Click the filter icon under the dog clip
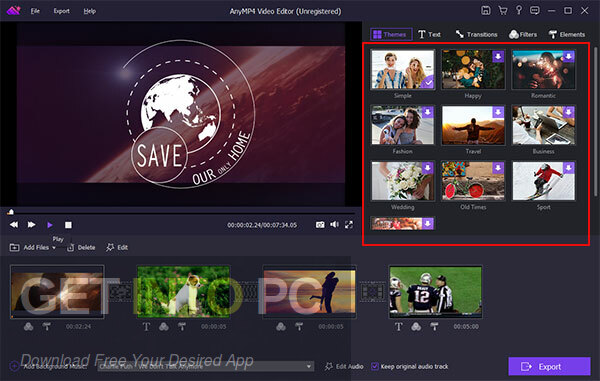 click(164, 326)
